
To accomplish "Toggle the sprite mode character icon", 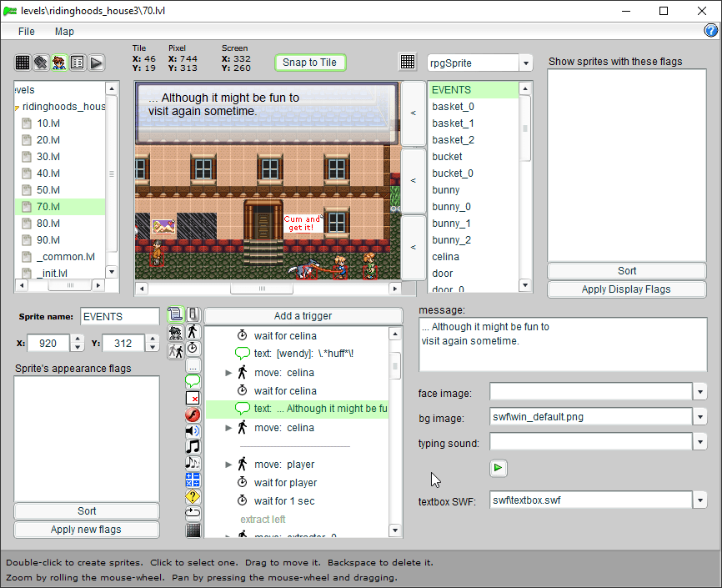I will click(x=59, y=63).
